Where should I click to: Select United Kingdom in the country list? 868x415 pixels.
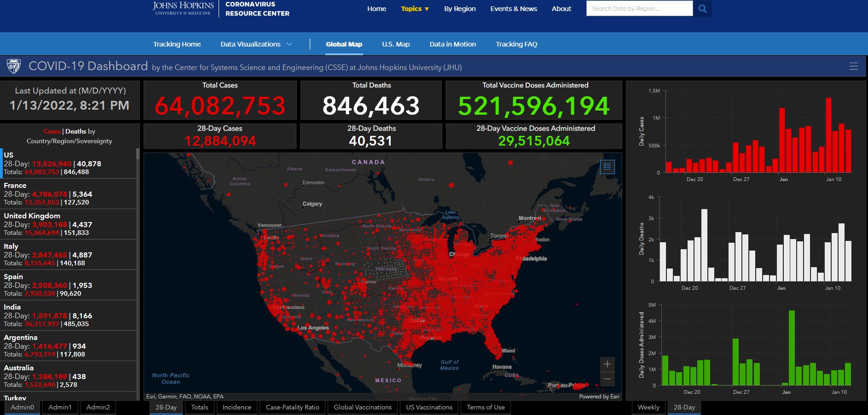point(69,224)
